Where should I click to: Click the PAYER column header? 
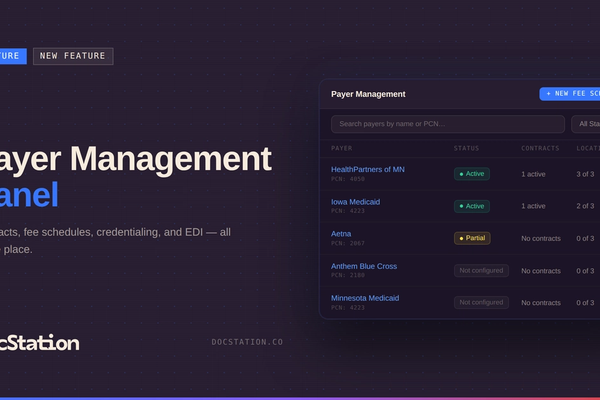pyautogui.click(x=342, y=148)
